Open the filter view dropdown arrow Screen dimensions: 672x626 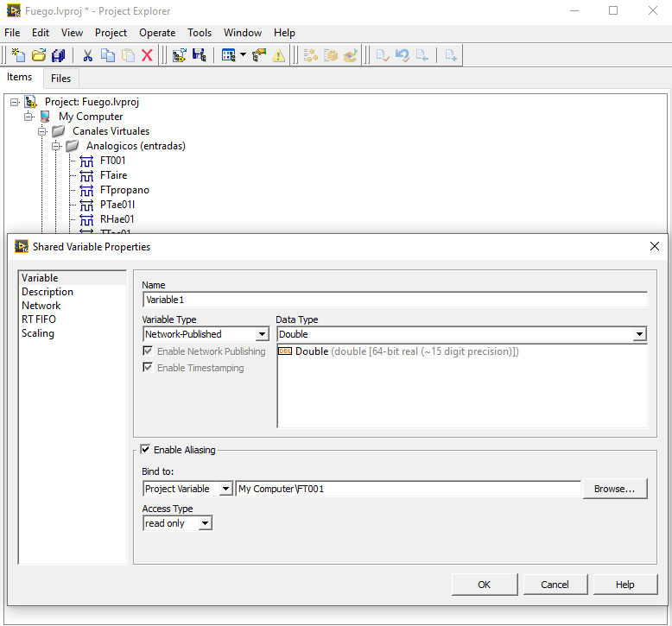point(243,54)
